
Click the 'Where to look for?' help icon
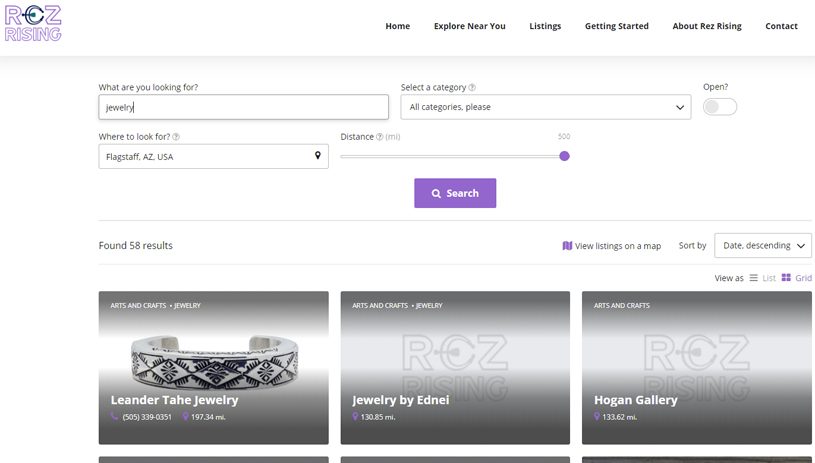coord(176,137)
